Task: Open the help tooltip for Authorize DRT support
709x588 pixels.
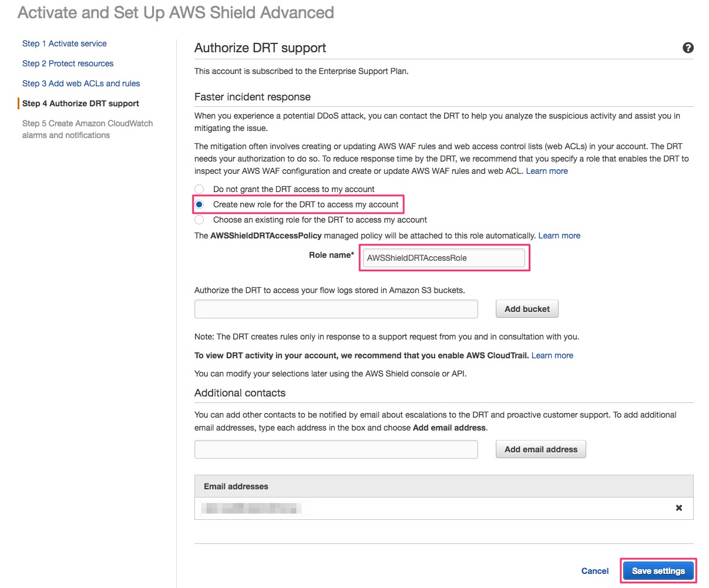Action: 687,48
